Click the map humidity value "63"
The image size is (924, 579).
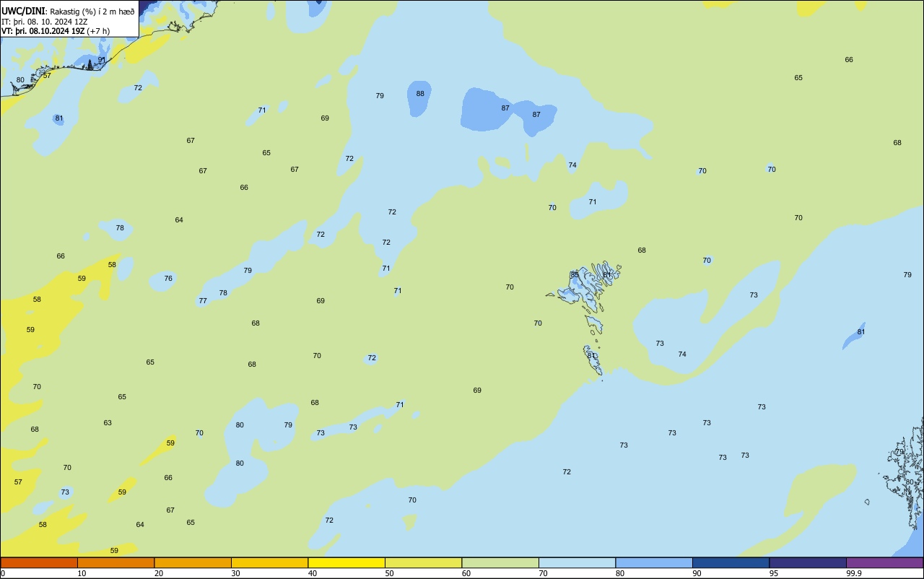pyautogui.click(x=108, y=423)
